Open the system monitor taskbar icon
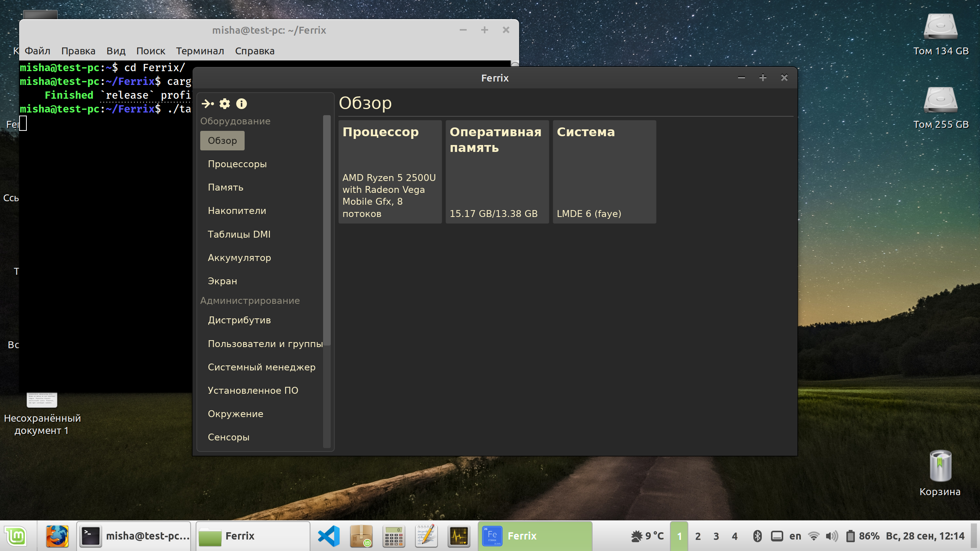The image size is (980, 551). point(459,536)
